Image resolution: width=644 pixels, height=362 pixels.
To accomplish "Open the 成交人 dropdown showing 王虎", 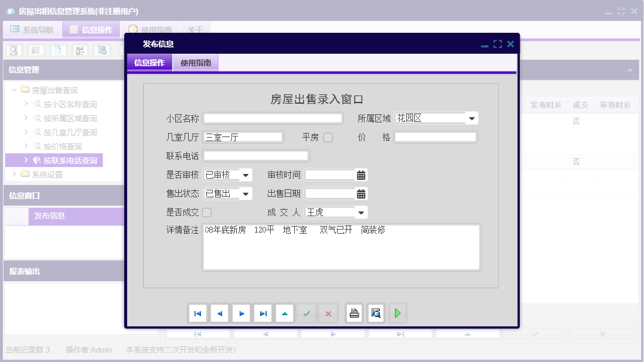I will pos(361,212).
